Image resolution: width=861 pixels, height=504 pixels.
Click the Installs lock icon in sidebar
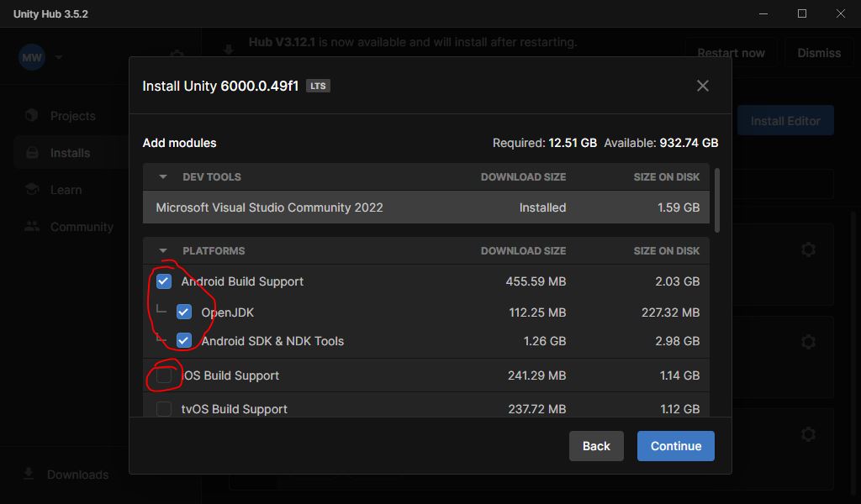(32, 153)
